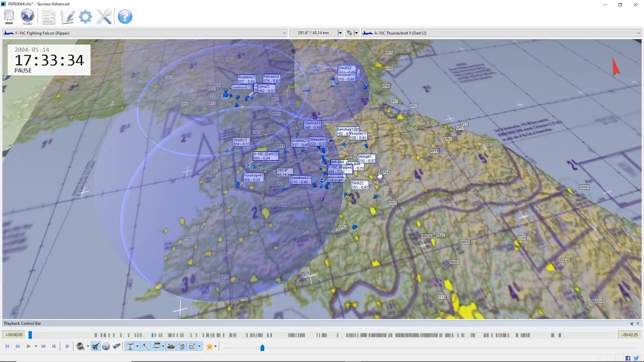Select the binoculars free camera icon
The width and height of the screenshot is (644, 362).
(x=116, y=346)
